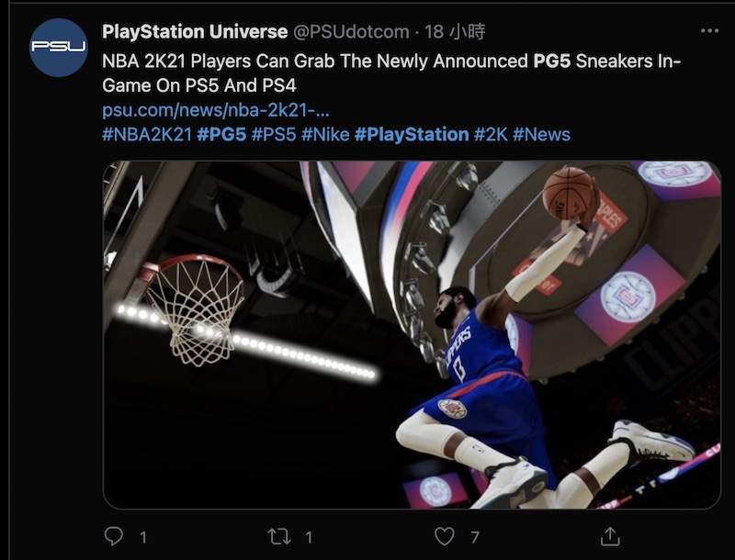Image resolution: width=735 pixels, height=560 pixels.
Task: Open the #2K hashtag
Action: tap(491, 135)
